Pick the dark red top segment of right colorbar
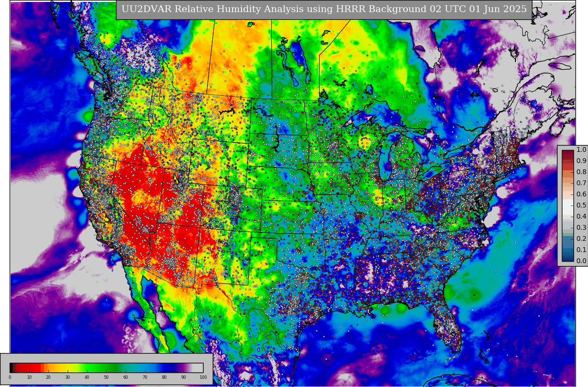588x387 pixels. [x=568, y=153]
